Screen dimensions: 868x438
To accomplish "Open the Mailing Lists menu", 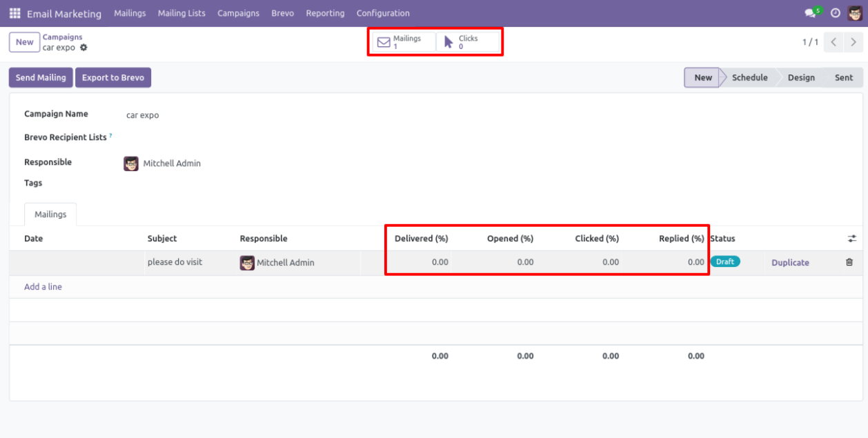I will [x=181, y=13].
